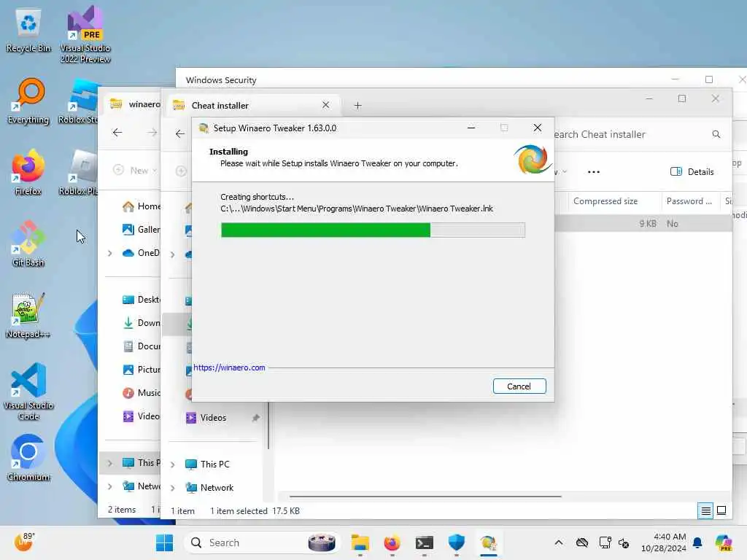Image resolution: width=747 pixels, height=560 pixels.
Task: Open File Explorer from the taskbar
Action: [360, 542]
